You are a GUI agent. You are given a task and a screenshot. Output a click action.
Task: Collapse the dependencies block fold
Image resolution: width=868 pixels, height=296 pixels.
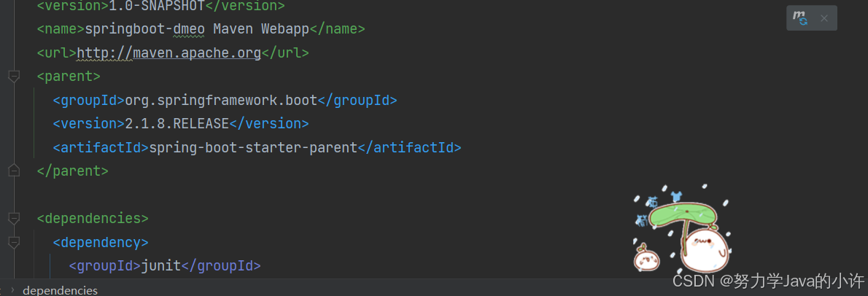[15, 218]
